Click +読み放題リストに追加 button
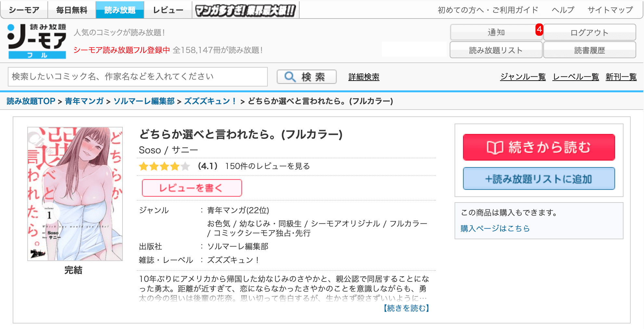Viewport: 644px width, 329px height. [x=539, y=178]
